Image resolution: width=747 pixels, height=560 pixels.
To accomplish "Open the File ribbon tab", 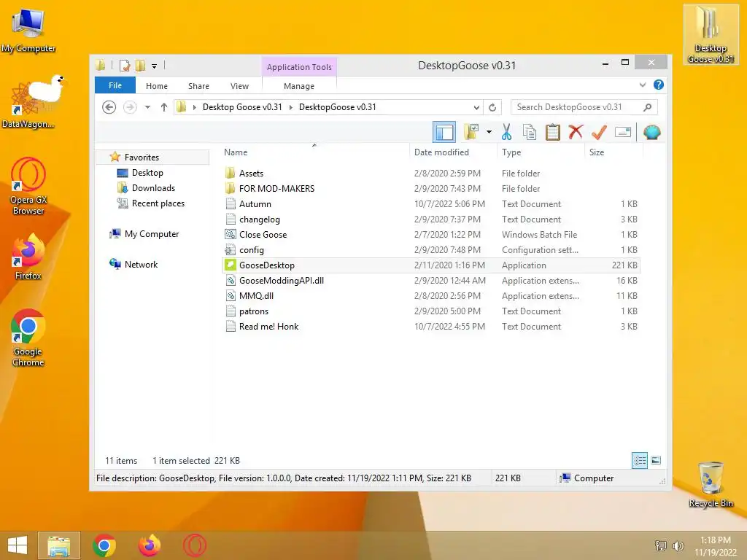I will [115, 85].
